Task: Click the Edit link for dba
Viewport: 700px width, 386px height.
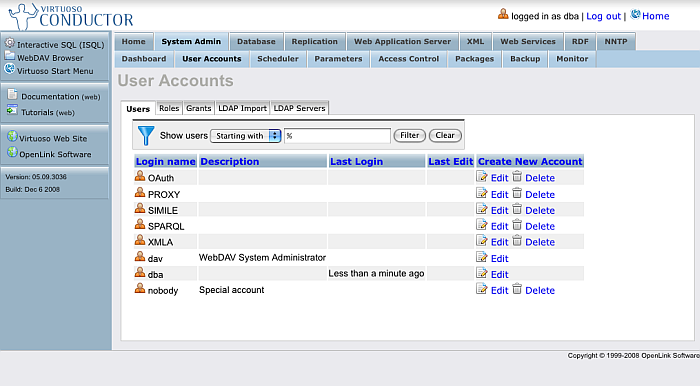Action: coord(500,274)
